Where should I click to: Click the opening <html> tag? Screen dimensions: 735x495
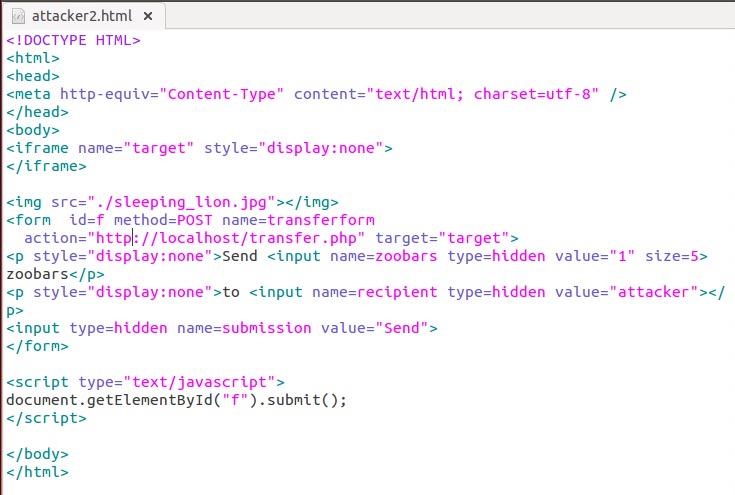(x=33, y=58)
